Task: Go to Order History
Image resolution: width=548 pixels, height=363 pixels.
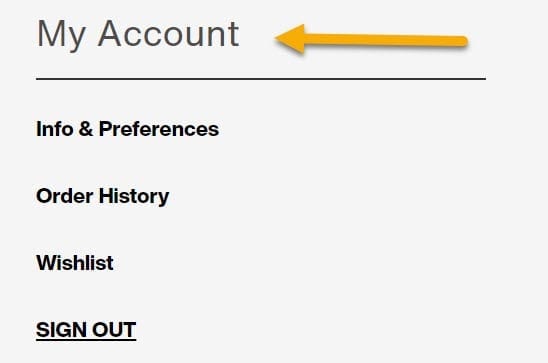Action: (102, 196)
